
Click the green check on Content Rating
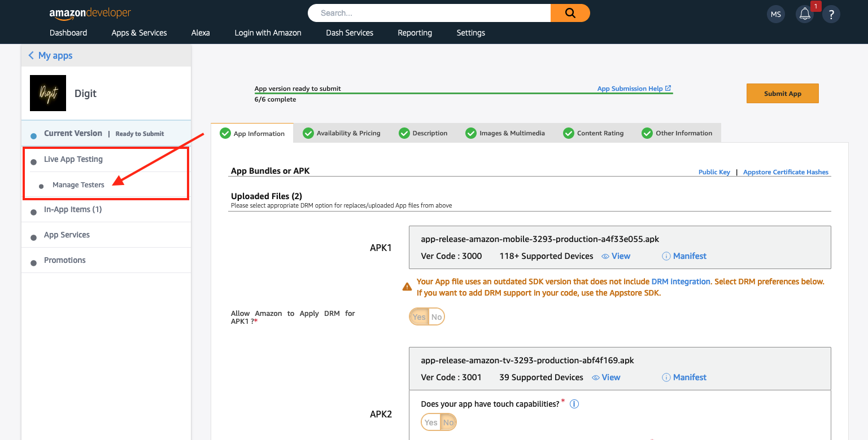tap(569, 133)
